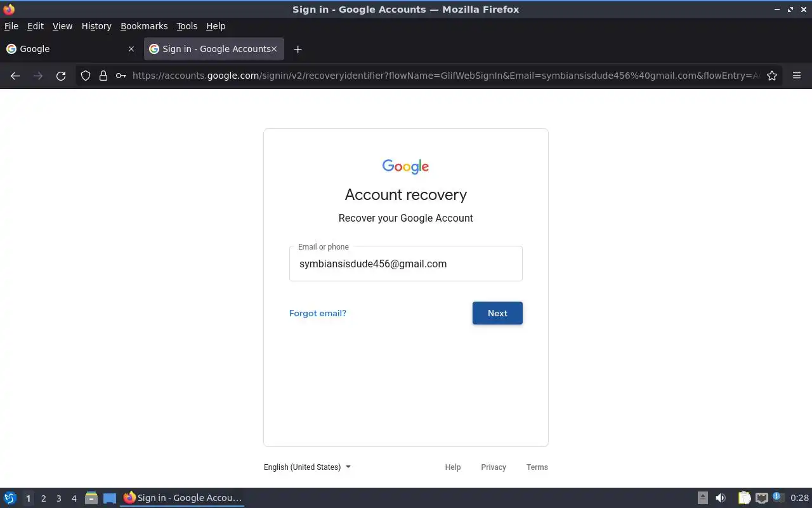Click the Google logo on the card
Image resolution: width=812 pixels, height=508 pixels.
click(x=406, y=166)
